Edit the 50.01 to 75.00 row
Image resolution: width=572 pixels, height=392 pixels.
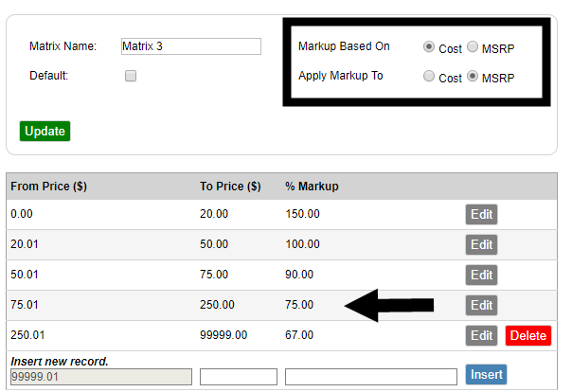(x=481, y=275)
